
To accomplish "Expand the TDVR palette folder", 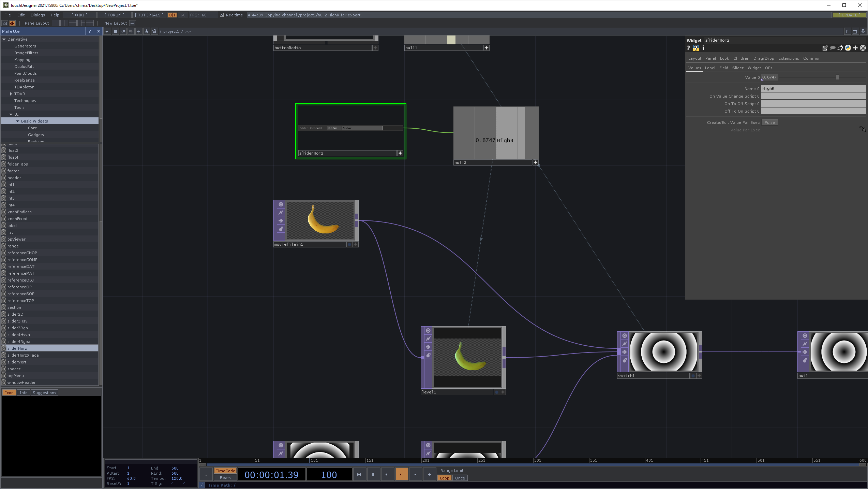I will pos(11,94).
